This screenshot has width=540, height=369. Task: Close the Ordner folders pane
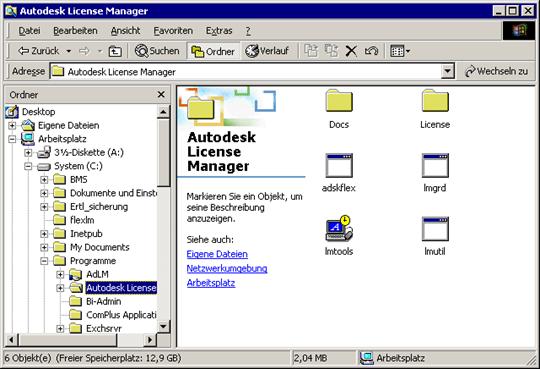(x=161, y=94)
